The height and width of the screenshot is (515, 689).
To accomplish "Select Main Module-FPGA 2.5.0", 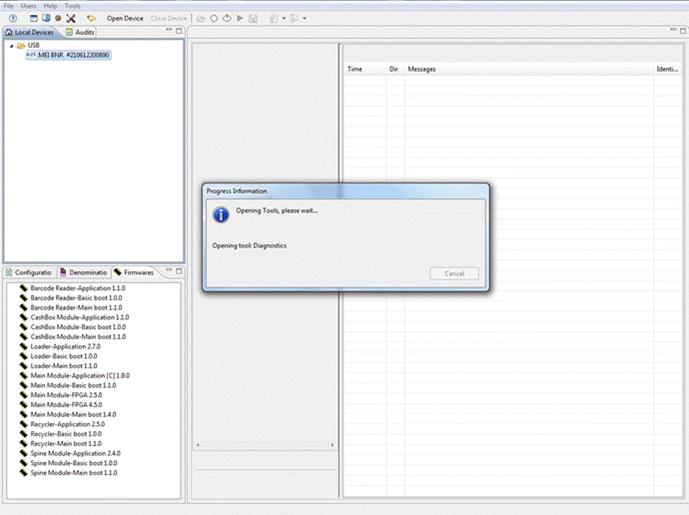I will coord(61,395).
